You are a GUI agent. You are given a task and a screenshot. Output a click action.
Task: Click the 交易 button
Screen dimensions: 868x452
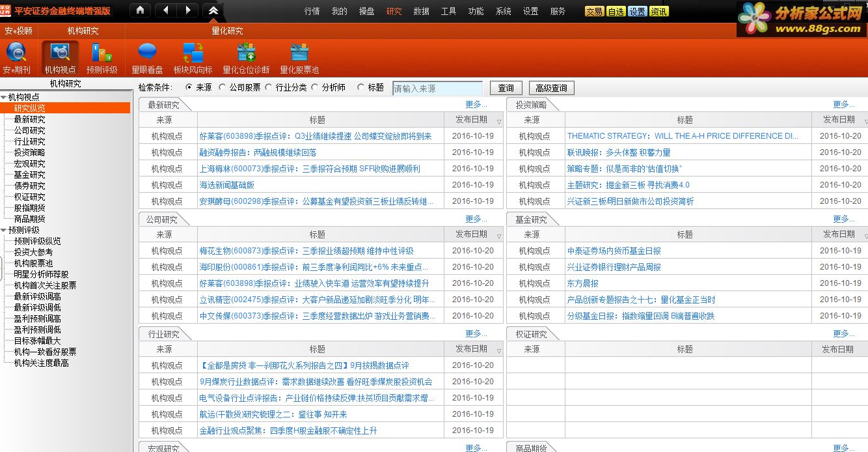594,11
